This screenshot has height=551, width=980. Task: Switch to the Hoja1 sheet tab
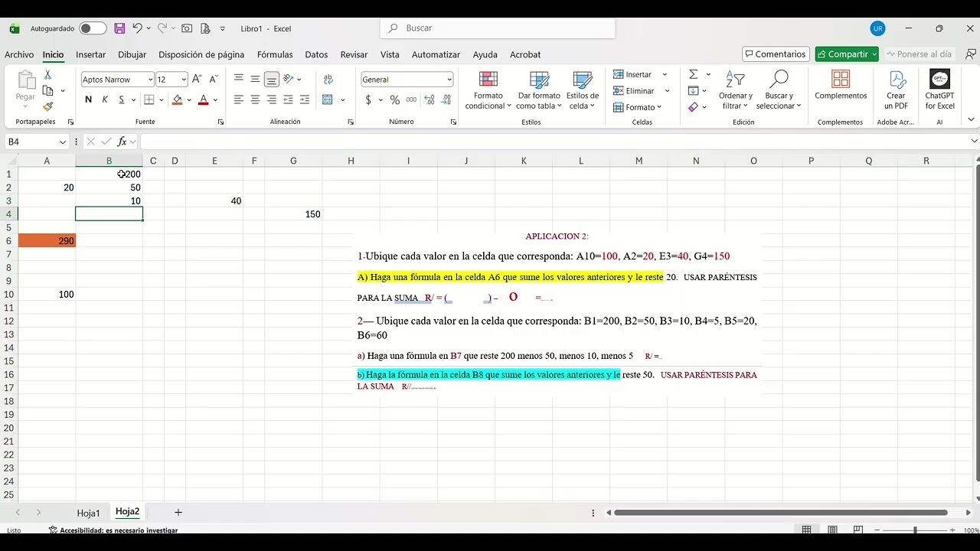coord(88,513)
